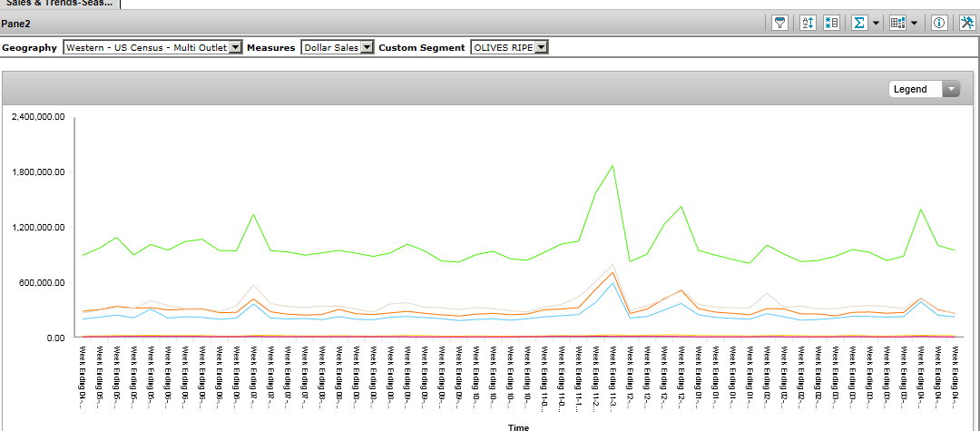The width and height of the screenshot is (980, 431).
Task: Open the information icon
Action: pos(940,24)
